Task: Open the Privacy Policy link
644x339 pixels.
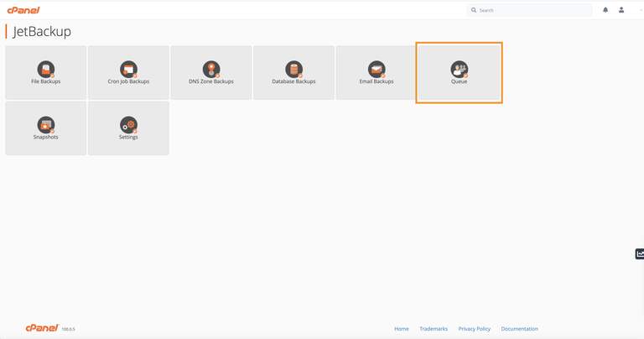Action: (475, 329)
